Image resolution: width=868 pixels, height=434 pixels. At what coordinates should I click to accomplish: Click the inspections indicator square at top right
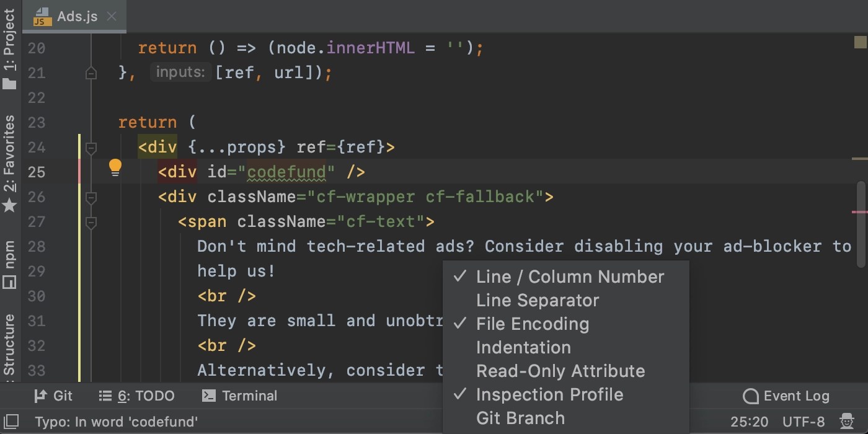point(861,42)
